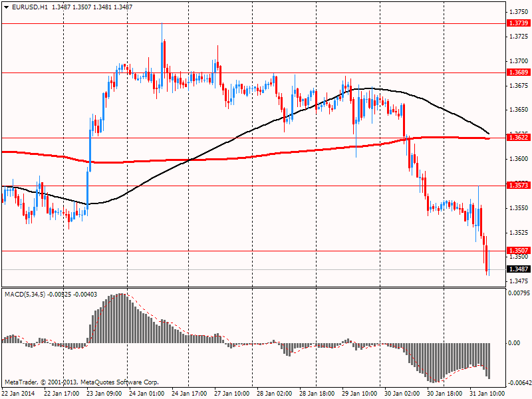This screenshot has height=399, width=532.
Task: Click the 1.3550 price scale value
Action: pos(519,208)
